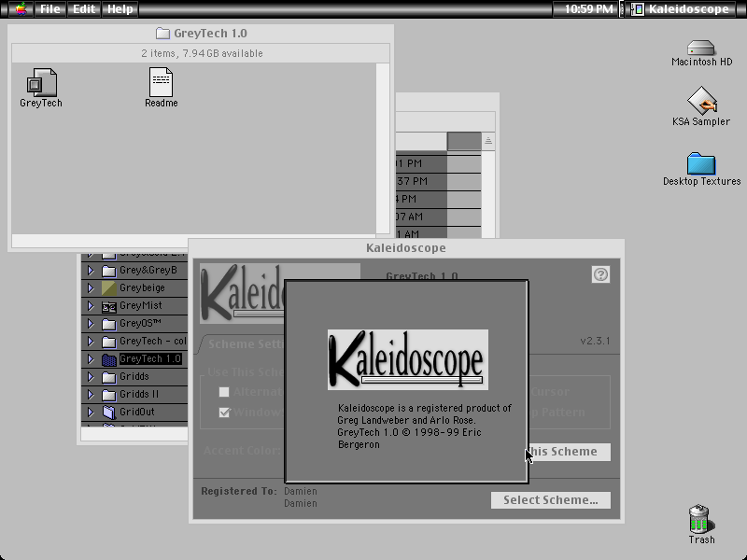The height and width of the screenshot is (560, 747).
Task: Click the GreyMist scheme icon
Action: (x=109, y=307)
